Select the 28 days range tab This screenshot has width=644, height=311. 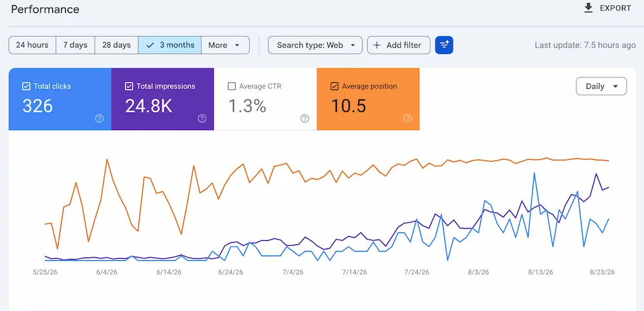[x=116, y=45]
